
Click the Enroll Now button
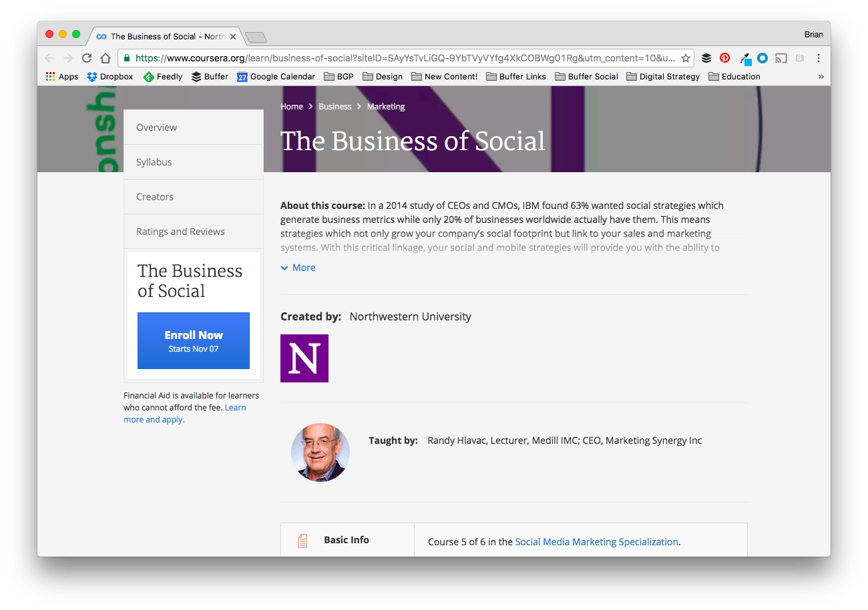pos(193,340)
